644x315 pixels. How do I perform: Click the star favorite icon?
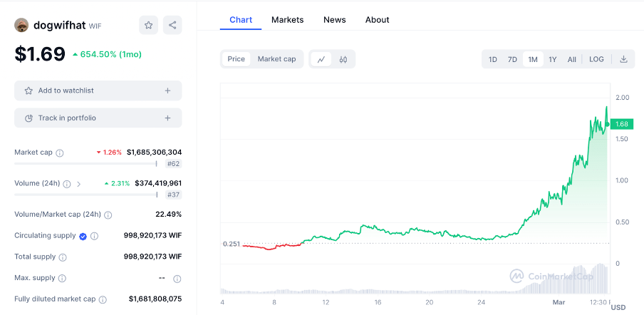coord(148,25)
